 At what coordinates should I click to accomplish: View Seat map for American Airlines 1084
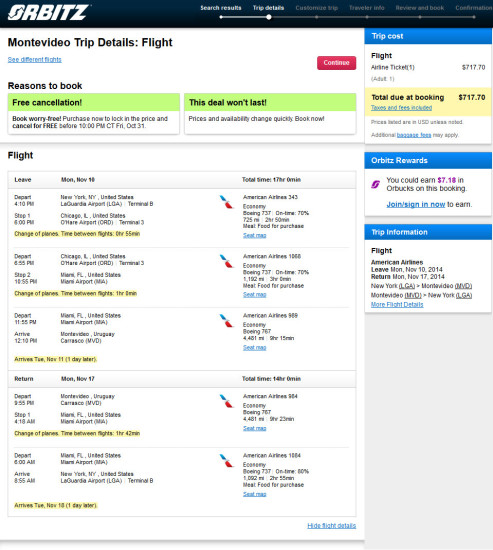[254, 494]
